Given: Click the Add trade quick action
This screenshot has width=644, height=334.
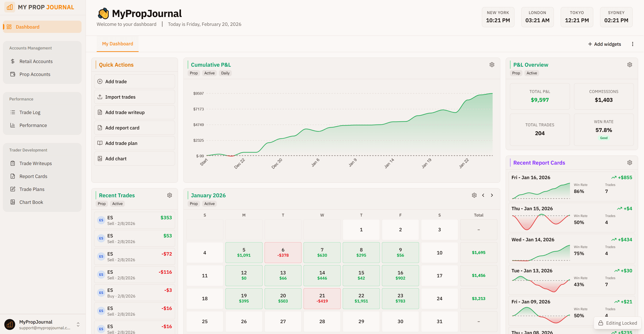Looking at the screenshot, I should pyautogui.click(x=135, y=81).
